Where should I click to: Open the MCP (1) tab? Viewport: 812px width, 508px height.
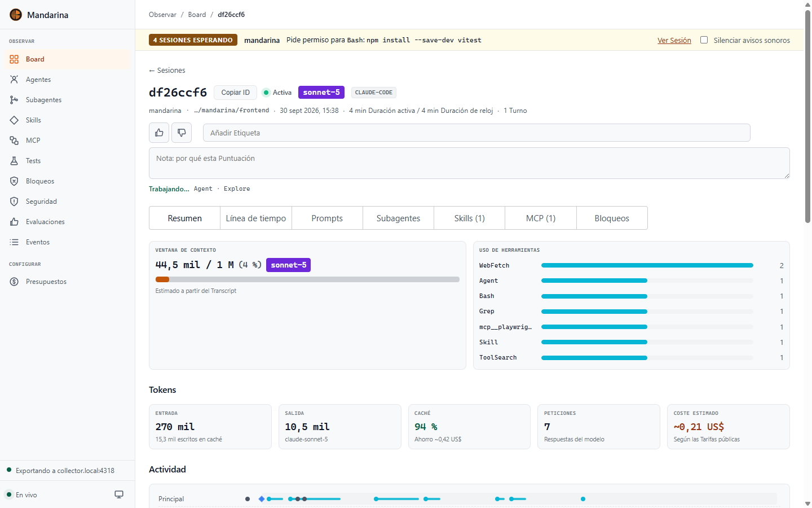541,218
